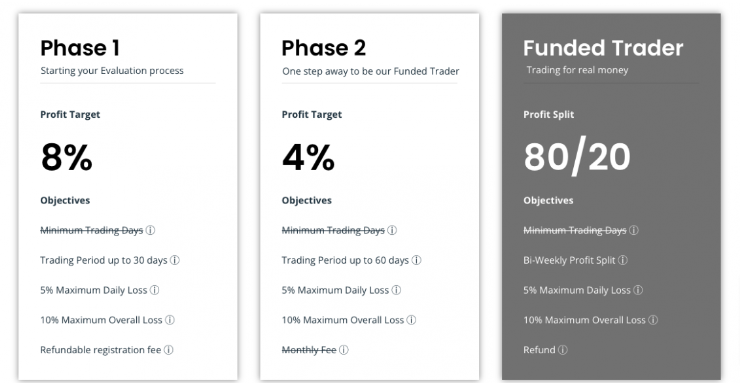Click info icon for Funded Trader Minimum Trading Days

[633, 230]
